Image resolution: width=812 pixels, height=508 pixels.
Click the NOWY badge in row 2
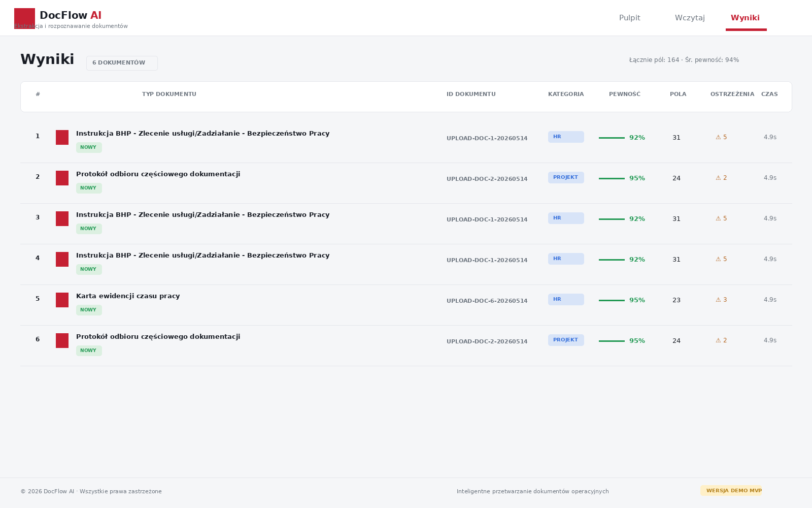(x=89, y=188)
